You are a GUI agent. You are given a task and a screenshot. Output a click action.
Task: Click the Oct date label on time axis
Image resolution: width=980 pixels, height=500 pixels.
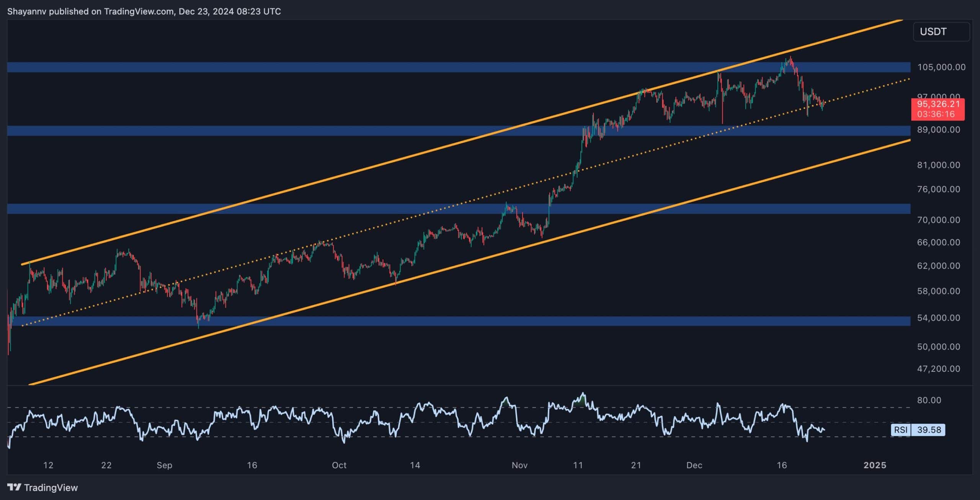pyautogui.click(x=339, y=465)
